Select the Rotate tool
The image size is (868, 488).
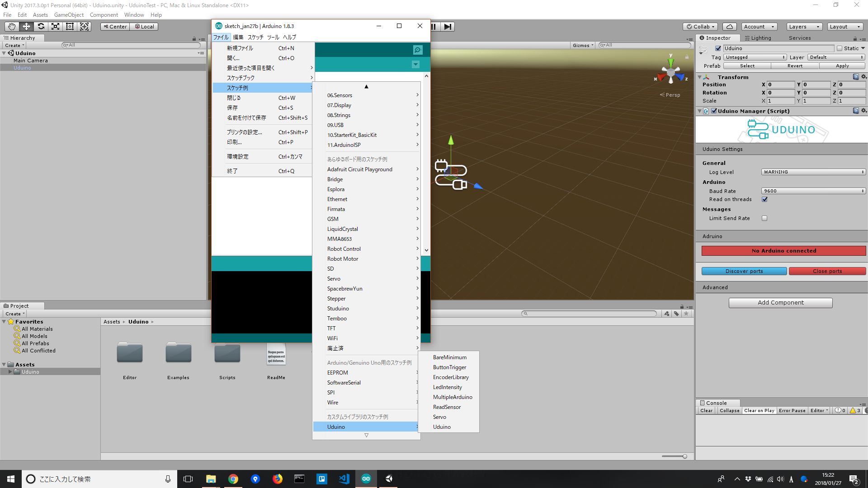pyautogui.click(x=41, y=26)
